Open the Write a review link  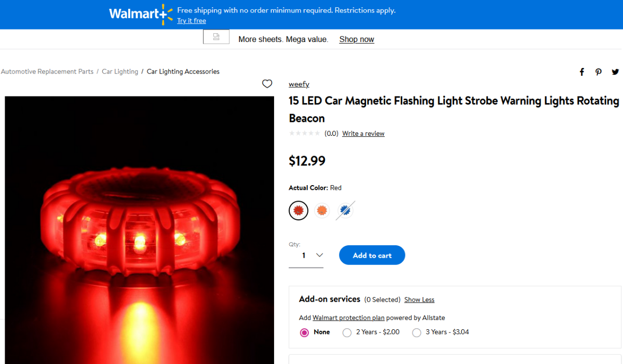363,134
